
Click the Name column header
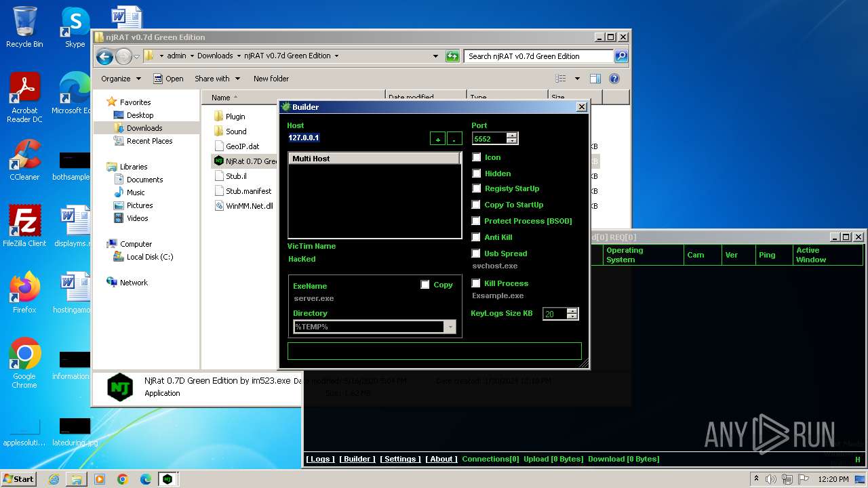[x=293, y=98]
